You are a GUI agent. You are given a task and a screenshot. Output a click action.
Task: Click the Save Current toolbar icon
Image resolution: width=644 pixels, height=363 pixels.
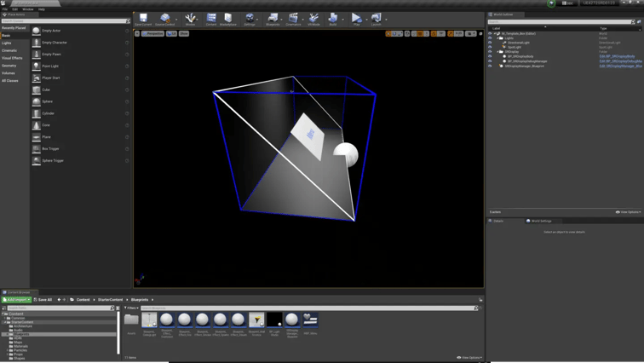point(143,19)
